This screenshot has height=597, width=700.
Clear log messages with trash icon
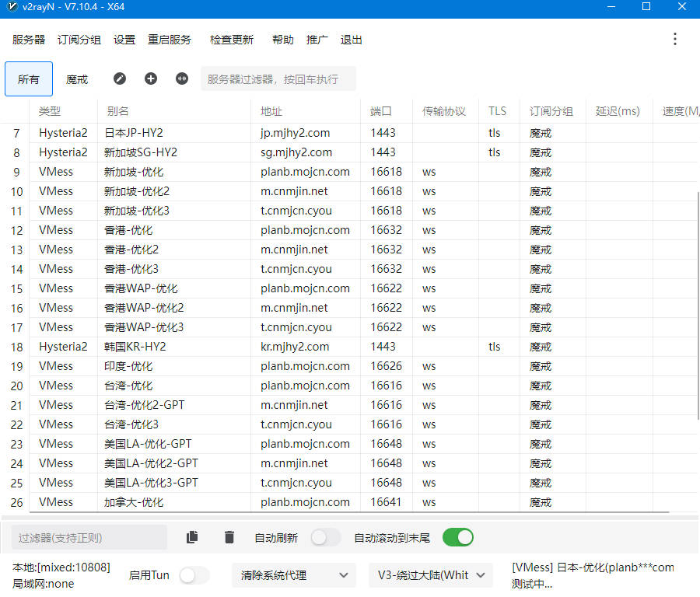(x=229, y=537)
